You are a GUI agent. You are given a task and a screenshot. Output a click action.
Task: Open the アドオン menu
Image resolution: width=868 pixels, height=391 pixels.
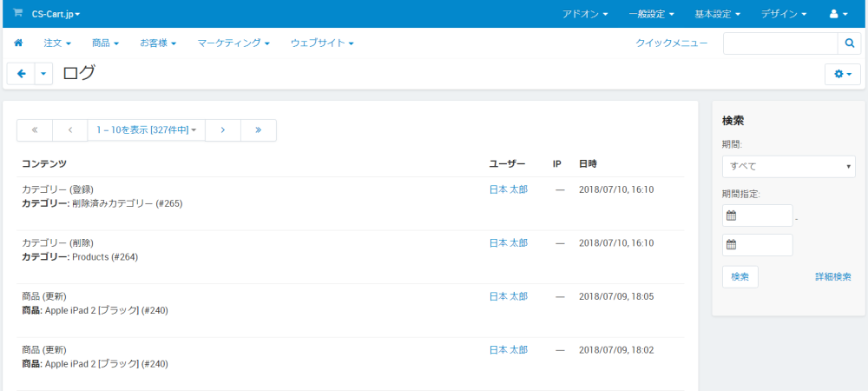click(584, 14)
